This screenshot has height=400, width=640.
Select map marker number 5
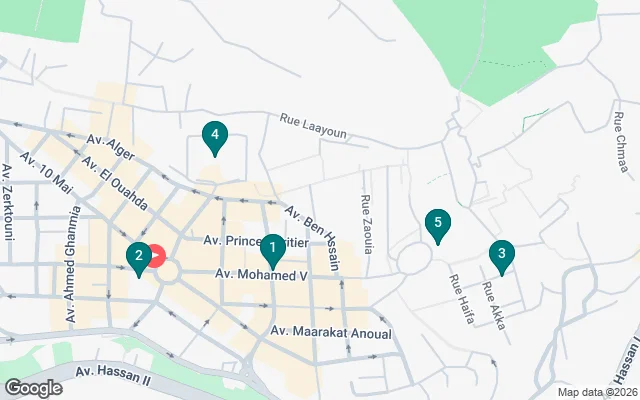(438, 224)
